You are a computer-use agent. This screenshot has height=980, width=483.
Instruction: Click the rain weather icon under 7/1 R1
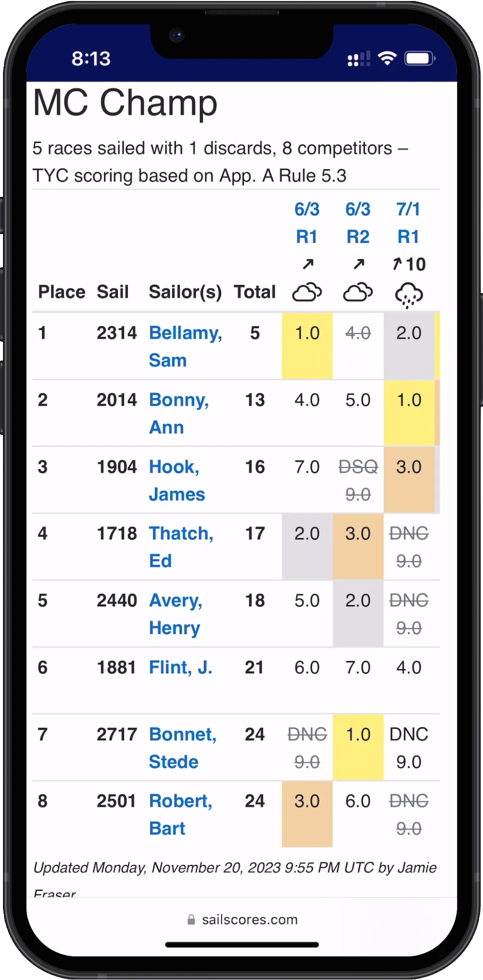pyautogui.click(x=409, y=295)
